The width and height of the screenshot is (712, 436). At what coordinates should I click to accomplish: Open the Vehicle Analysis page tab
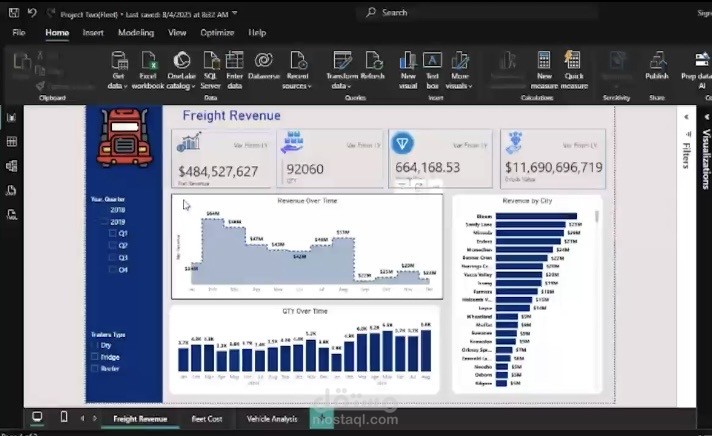pos(272,419)
